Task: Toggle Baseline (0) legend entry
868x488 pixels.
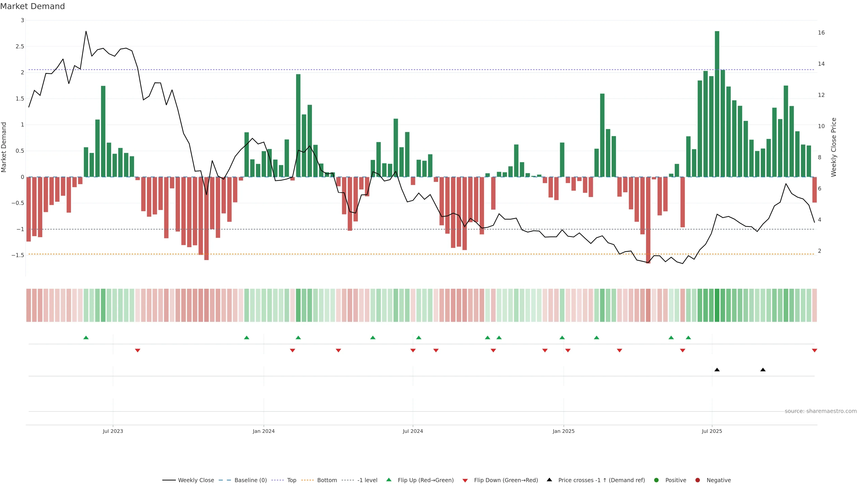Action: (250, 480)
